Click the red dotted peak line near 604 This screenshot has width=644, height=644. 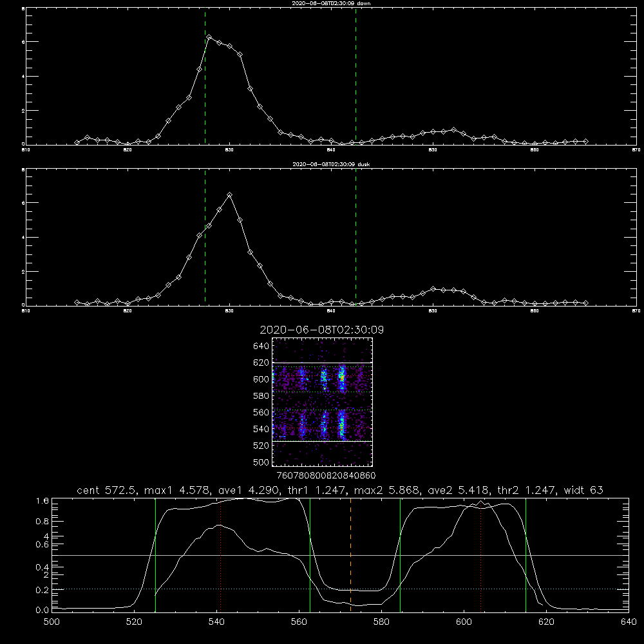[480, 555]
